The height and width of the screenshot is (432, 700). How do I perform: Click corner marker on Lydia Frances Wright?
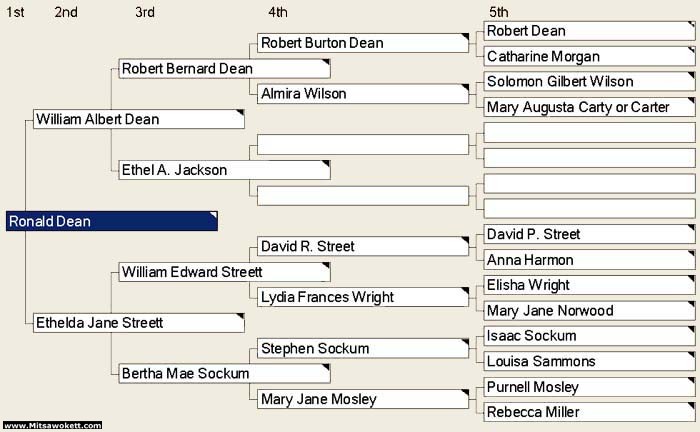coord(465,291)
